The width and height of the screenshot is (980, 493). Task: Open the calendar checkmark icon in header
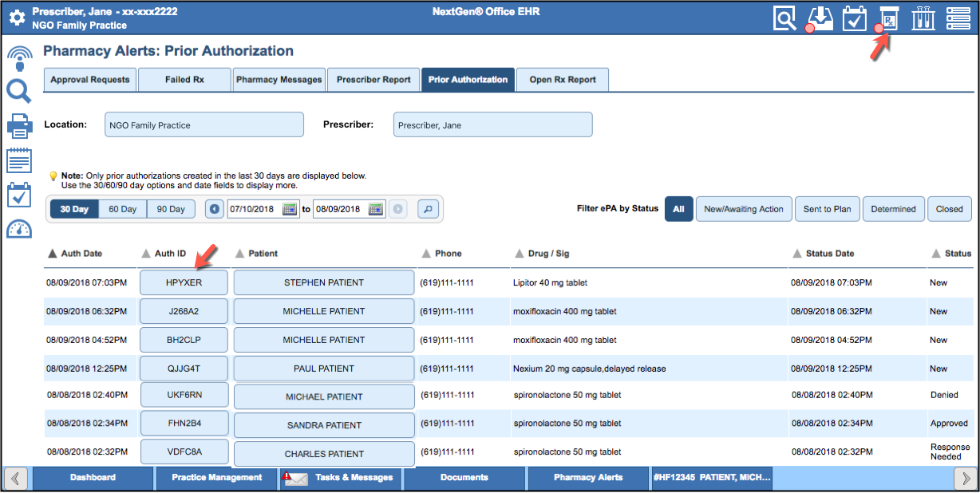(x=855, y=18)
